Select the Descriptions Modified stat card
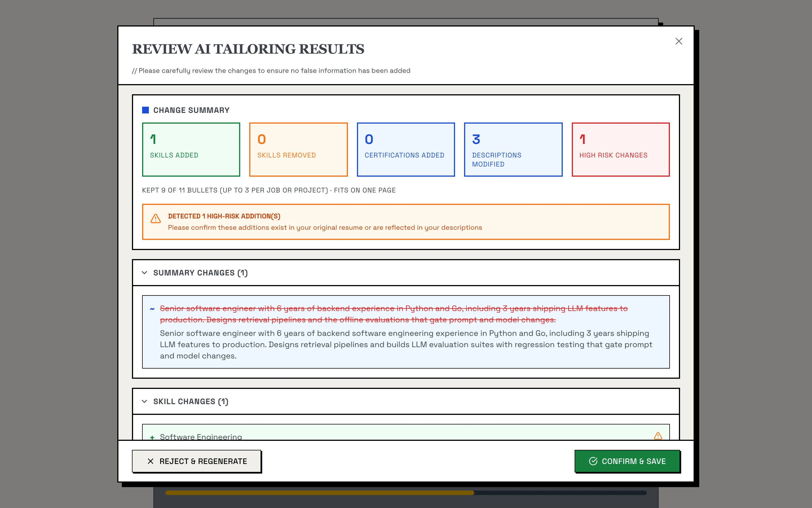The image size is (812, 508). pos(513,150)
